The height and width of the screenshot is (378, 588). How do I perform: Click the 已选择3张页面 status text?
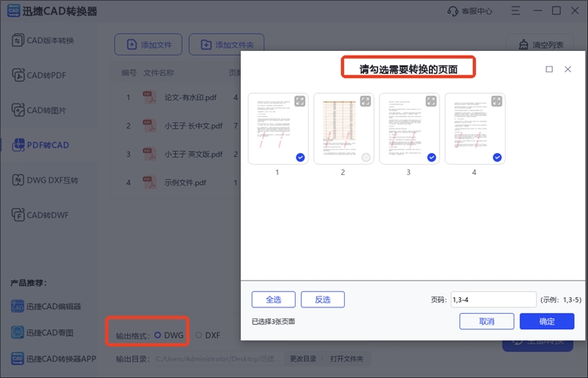point(274,322)
